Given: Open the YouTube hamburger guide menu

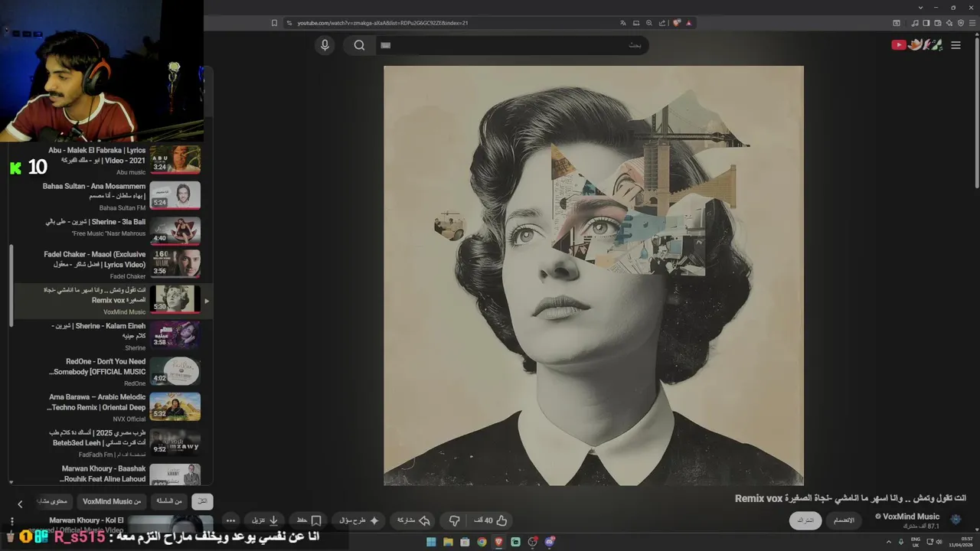Looking at the screenshot, I should [955, 45].
